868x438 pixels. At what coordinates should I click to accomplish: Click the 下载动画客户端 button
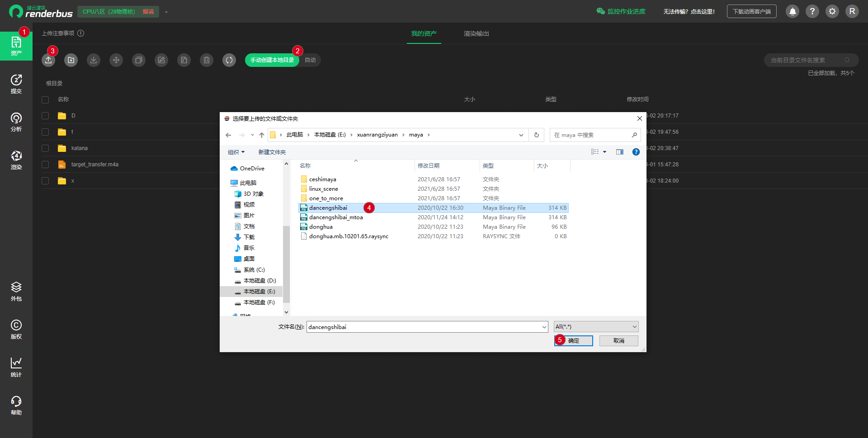(751, 11)
